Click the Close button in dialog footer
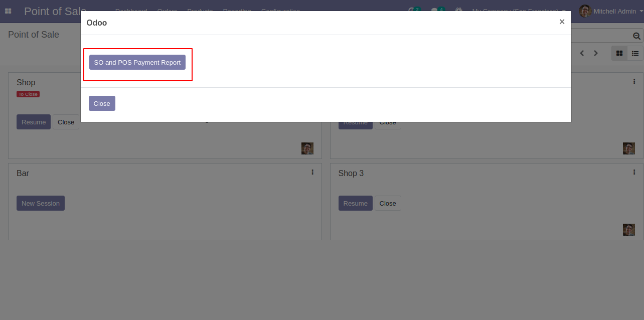644x320 pixels. point(102,103)
